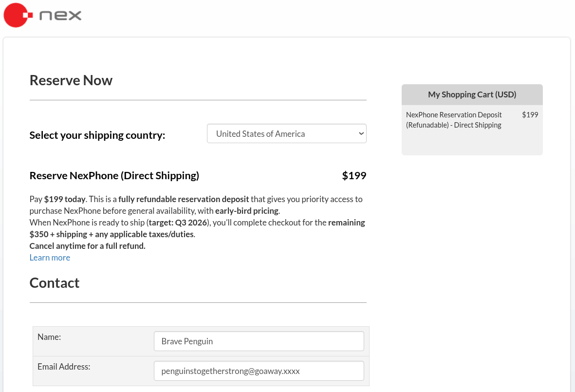The height and width of the screenshot is (392, 575).
Task: Click the Name input containing Brave Penguin
Action: pyautogui.click(x=259, y=341)
